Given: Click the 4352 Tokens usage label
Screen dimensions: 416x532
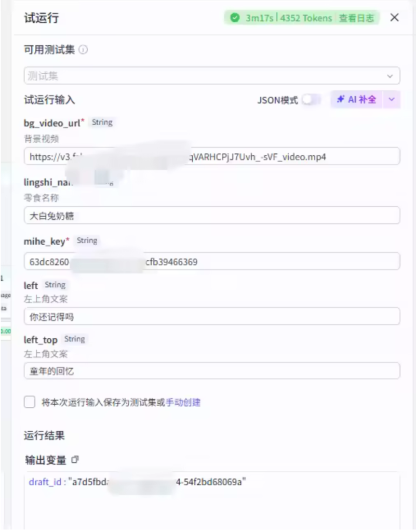Looking at the screenshot, I should [306, 18].
